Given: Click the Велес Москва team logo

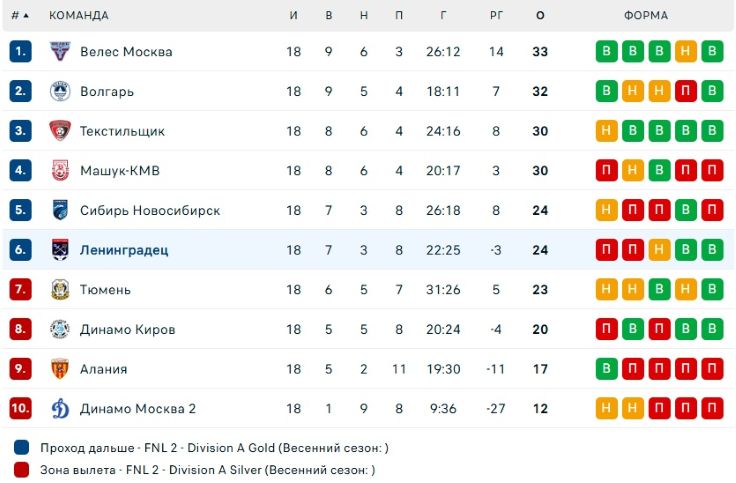Looking at the screenshot, I should click(60, 52).
